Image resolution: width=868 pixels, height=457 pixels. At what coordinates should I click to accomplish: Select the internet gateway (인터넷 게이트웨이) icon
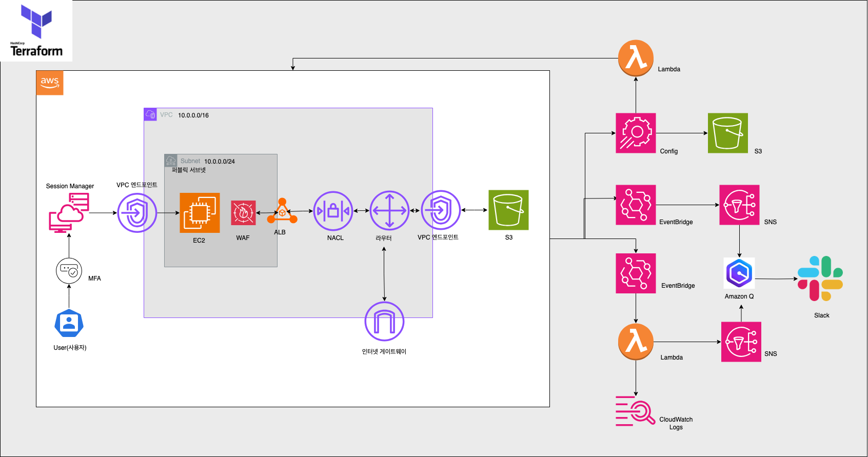(x=384, y=322)
